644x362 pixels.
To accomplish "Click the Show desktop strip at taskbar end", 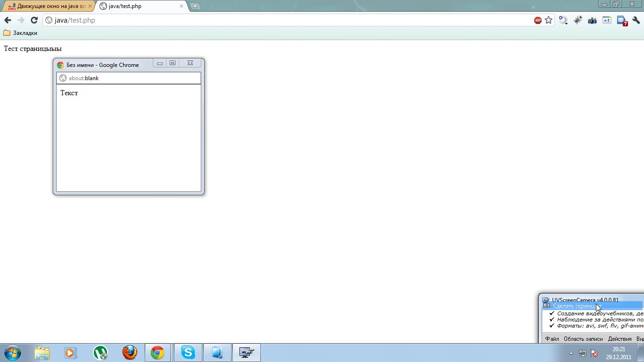I will coord(641,353).
